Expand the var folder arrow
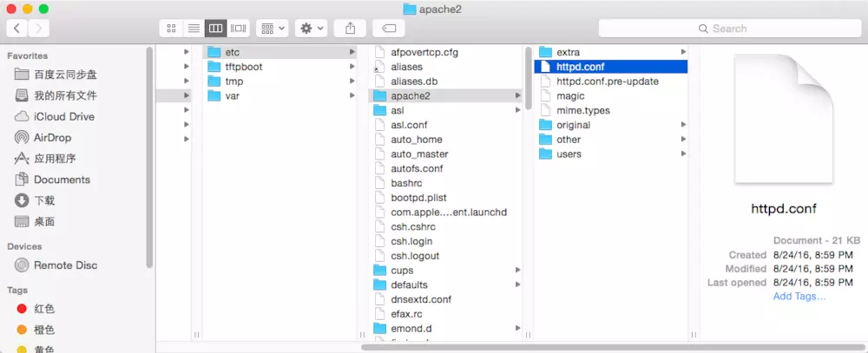This screenshot has height=353, width=868. (x=352, y=95)
